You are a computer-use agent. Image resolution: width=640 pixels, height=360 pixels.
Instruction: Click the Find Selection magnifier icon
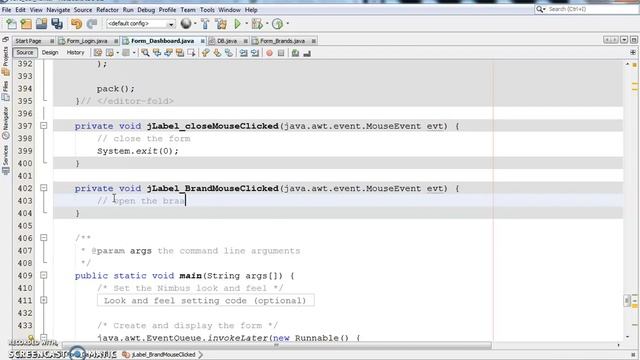pos(145,53)
